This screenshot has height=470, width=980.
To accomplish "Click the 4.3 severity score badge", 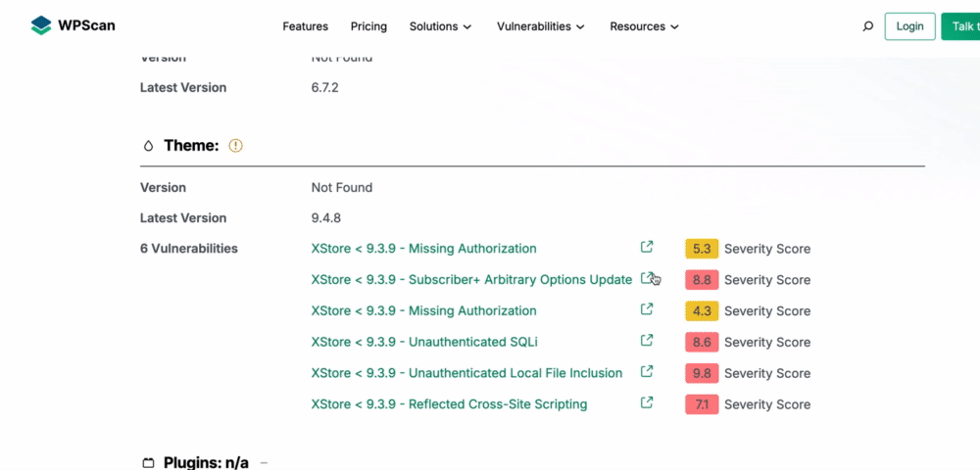I will tap(702, 310).
